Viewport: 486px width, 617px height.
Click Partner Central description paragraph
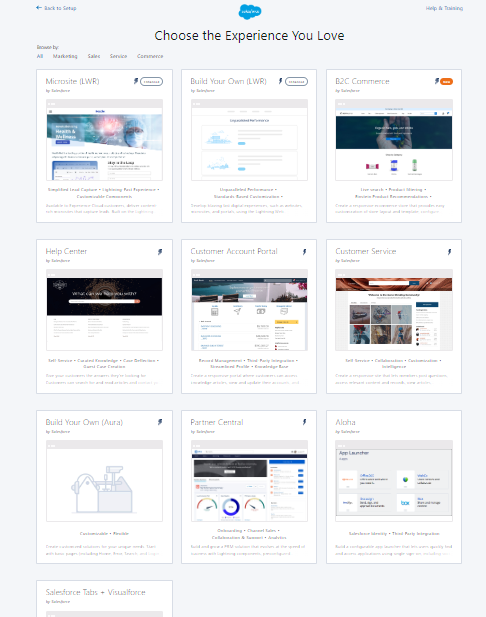point(248,550)
